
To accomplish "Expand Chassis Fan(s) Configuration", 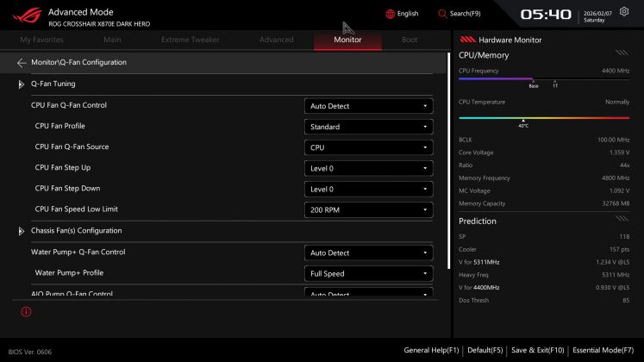I will [22, 231].
